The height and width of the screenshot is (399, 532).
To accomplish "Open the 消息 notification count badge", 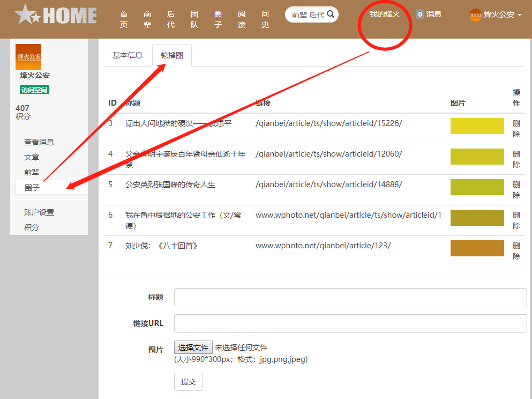I will 420,14.
